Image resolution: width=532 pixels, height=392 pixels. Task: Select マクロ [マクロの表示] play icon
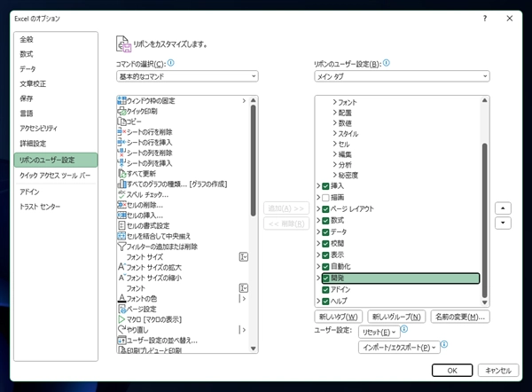pyautogui.click(x=121, y=319)
